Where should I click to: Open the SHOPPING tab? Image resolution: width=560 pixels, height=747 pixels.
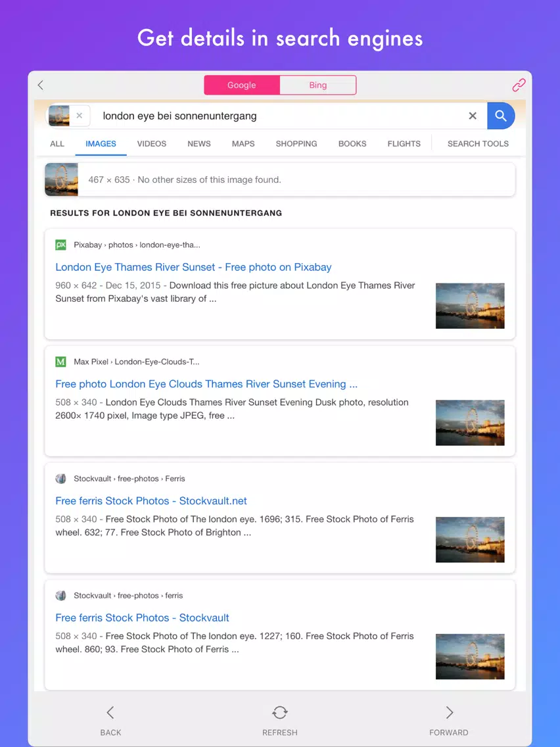pyautogui.click(x=296, y=144)
